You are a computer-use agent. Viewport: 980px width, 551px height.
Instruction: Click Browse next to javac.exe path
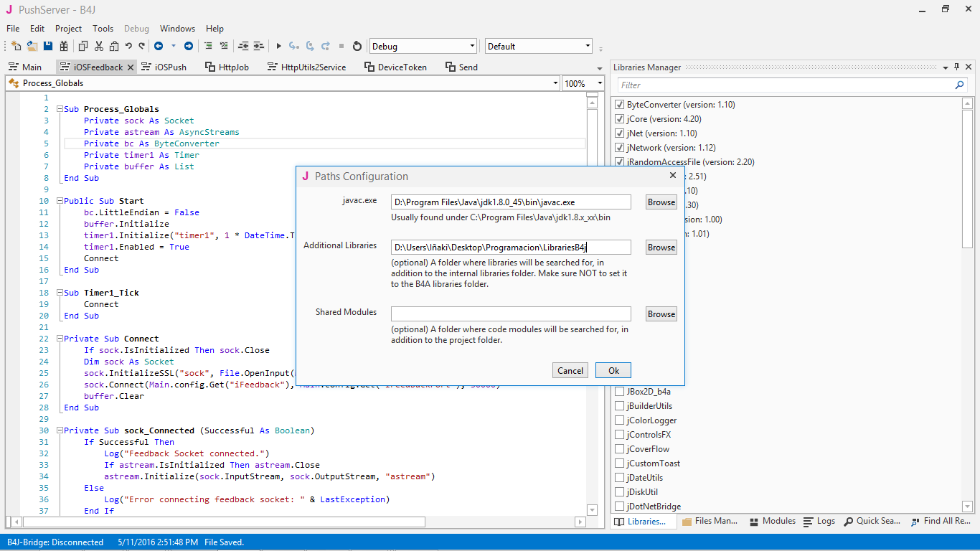pos(661,202)
